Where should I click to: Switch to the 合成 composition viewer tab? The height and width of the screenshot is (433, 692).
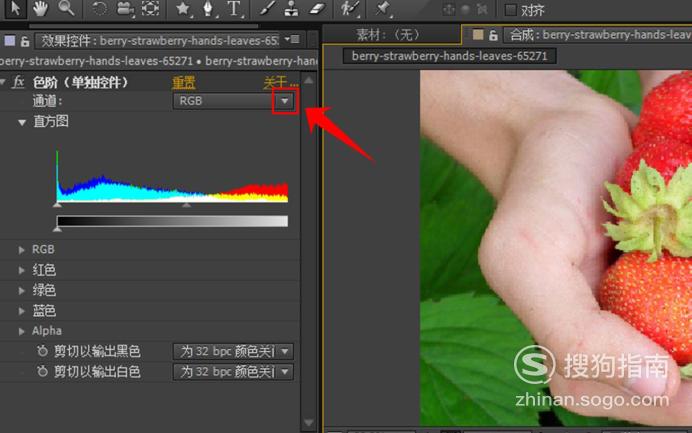(599, 35)
